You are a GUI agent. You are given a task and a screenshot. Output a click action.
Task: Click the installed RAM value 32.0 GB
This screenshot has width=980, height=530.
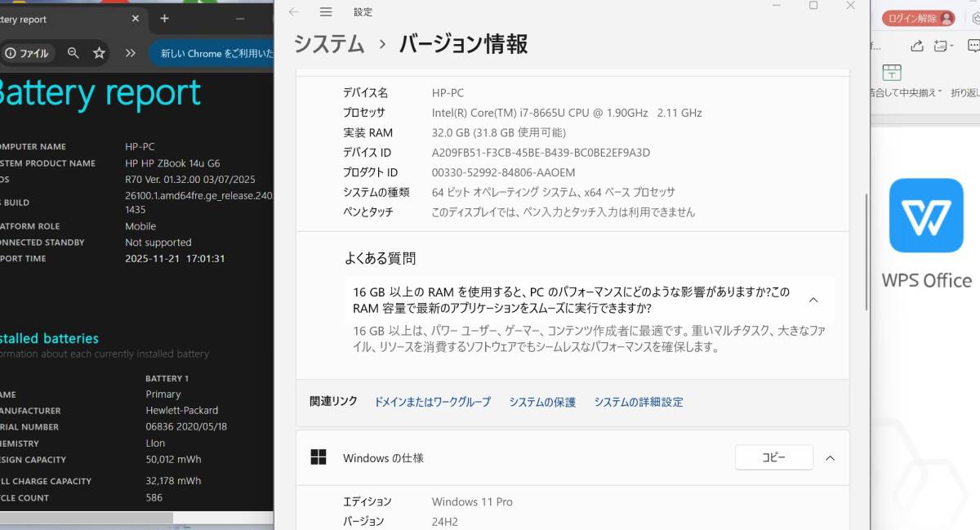[x=498, y=132]
